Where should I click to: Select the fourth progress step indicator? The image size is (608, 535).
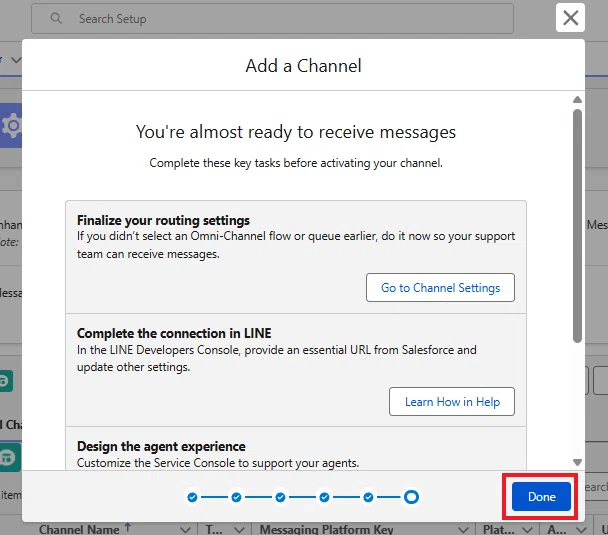coord(324,497)
